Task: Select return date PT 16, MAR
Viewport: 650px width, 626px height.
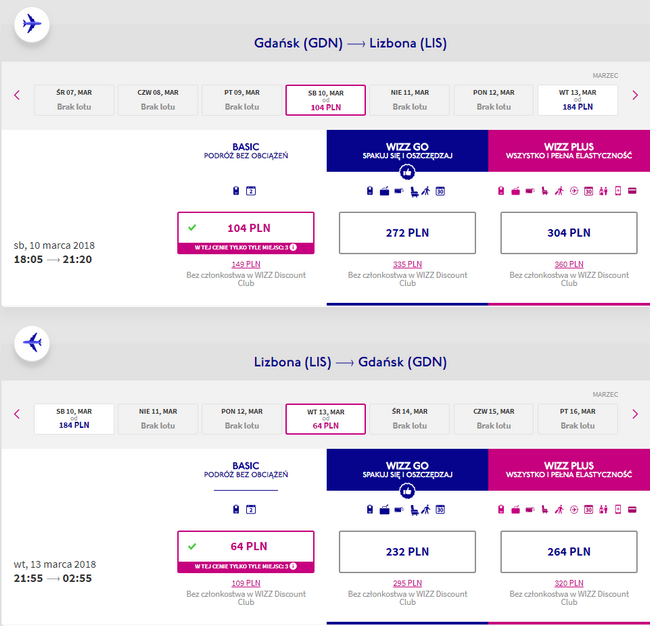Action: coord(577,419)
